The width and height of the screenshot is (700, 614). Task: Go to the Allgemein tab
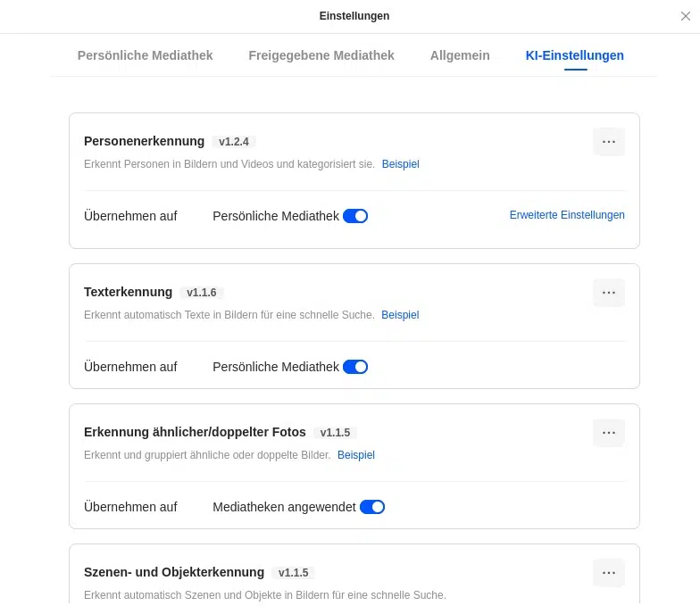[x=460, y=55]
